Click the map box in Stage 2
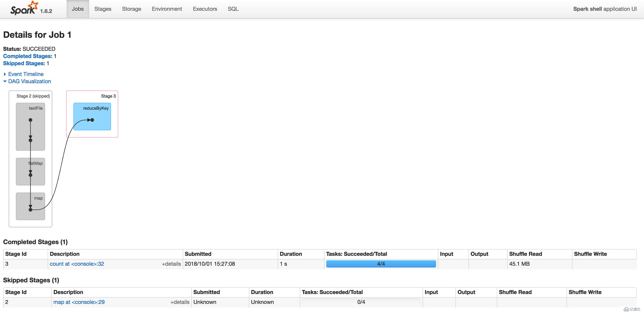The image size is (644, 312). point(31,206)
